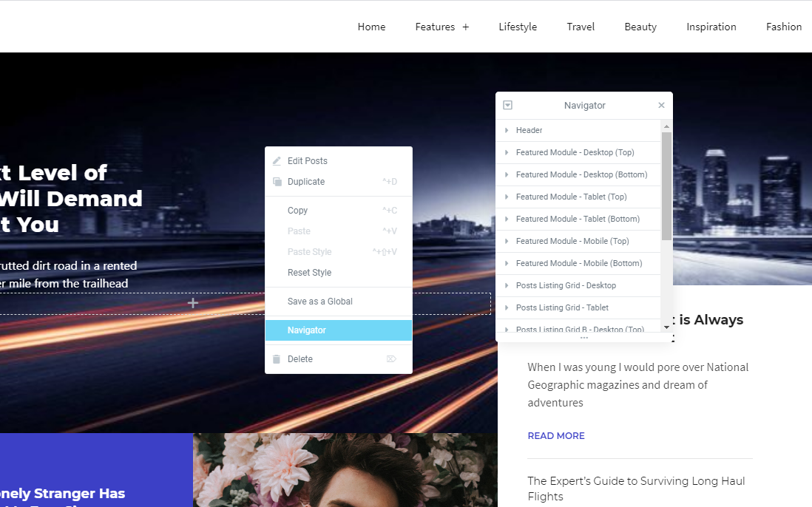
Task: Open 'The Expert's Guide to Surviving Long Haul Flights'
Action: [636, 489]
